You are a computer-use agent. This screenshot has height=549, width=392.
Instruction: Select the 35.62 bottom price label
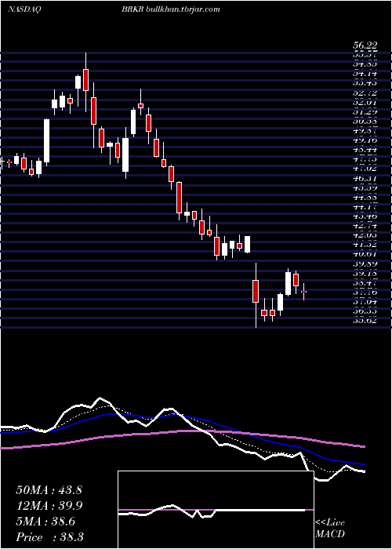point(365,320)
